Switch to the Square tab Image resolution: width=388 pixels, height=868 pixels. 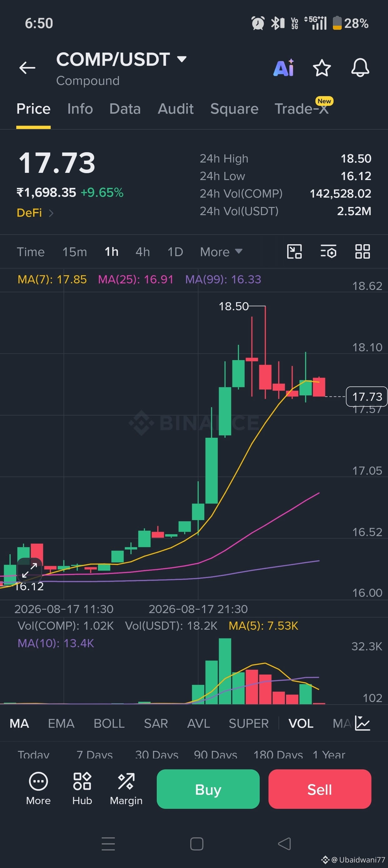click(x=234, y=109)
